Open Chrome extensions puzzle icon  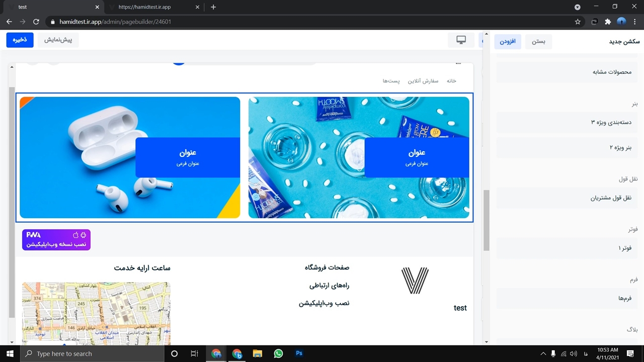(x=608, y=22)
